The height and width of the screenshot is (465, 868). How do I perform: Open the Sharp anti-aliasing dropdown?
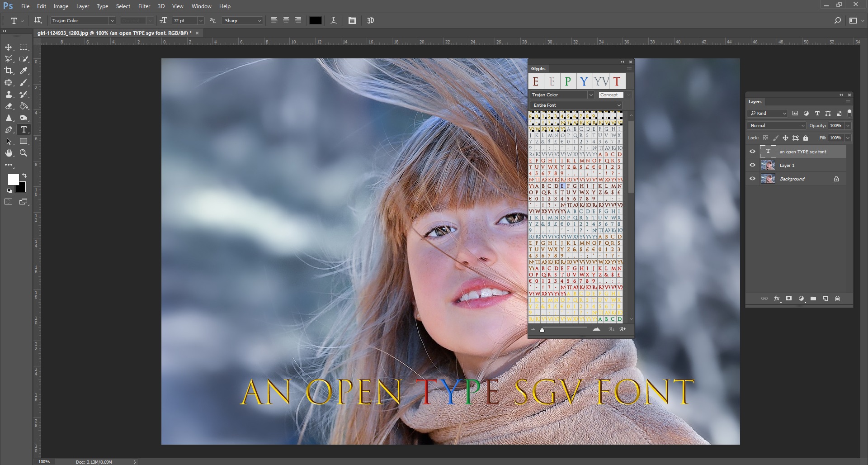pos(242,20)
